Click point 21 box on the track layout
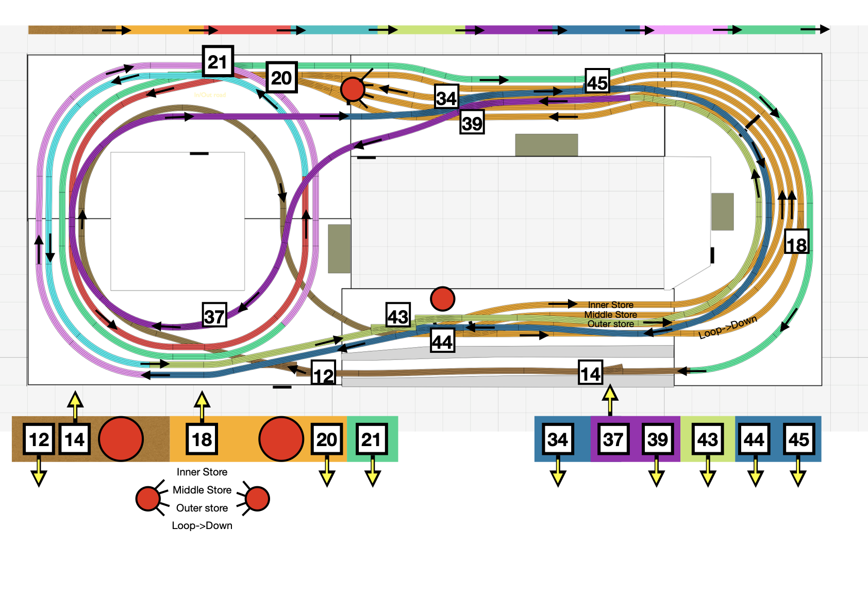 click(218, 62)
